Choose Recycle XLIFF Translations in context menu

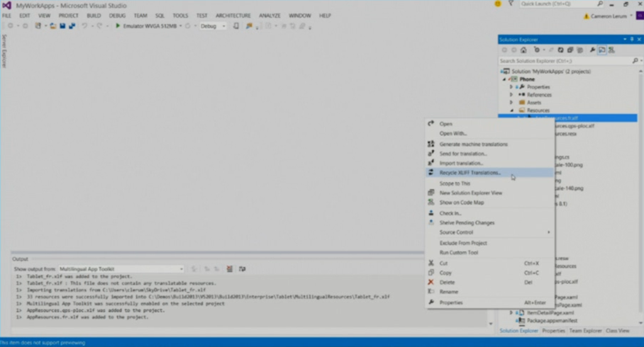[x=489, y=173]
